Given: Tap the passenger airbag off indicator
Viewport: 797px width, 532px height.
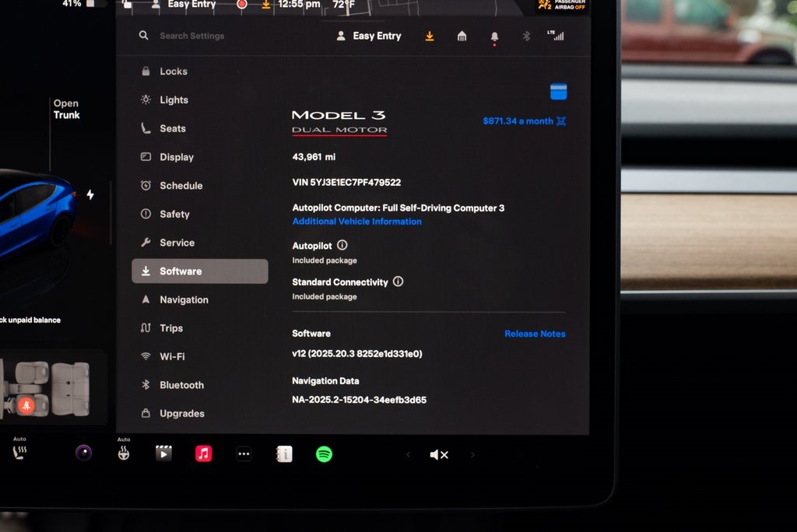Looking at the screenshot, I should (562, 5).
